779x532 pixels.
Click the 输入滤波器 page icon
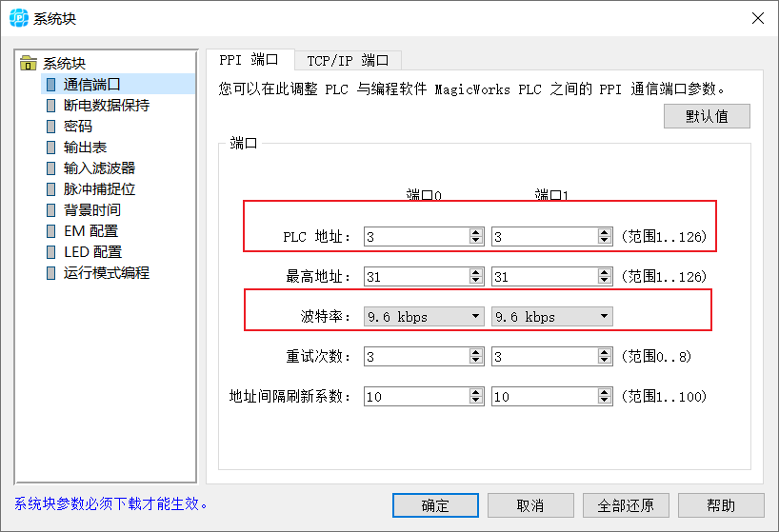50,168
